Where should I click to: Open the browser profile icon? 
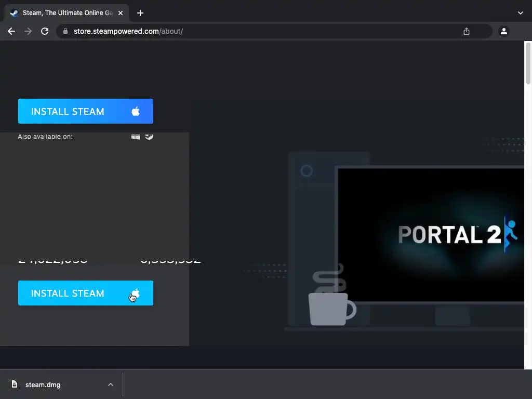click(504, 31)
